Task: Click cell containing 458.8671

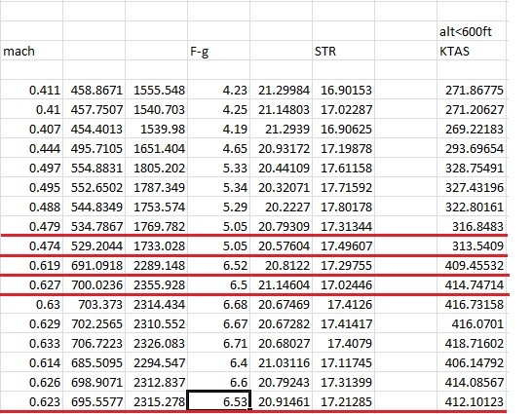Action: [x=94, y=90]
